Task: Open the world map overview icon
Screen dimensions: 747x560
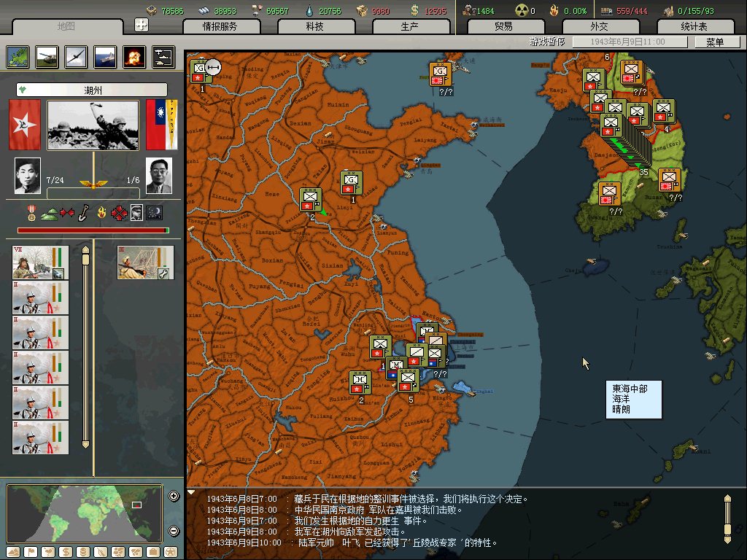Action: point(18,56)
